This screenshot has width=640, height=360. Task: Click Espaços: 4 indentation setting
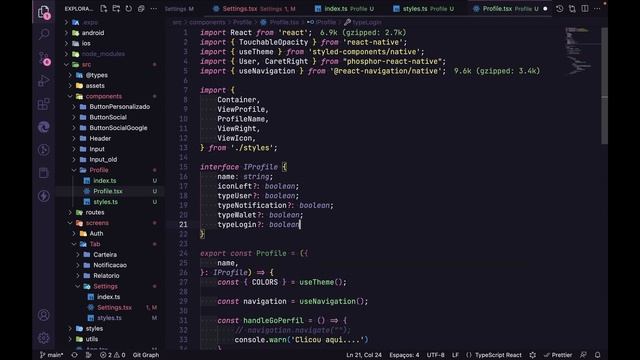click(x=404, y=355)
